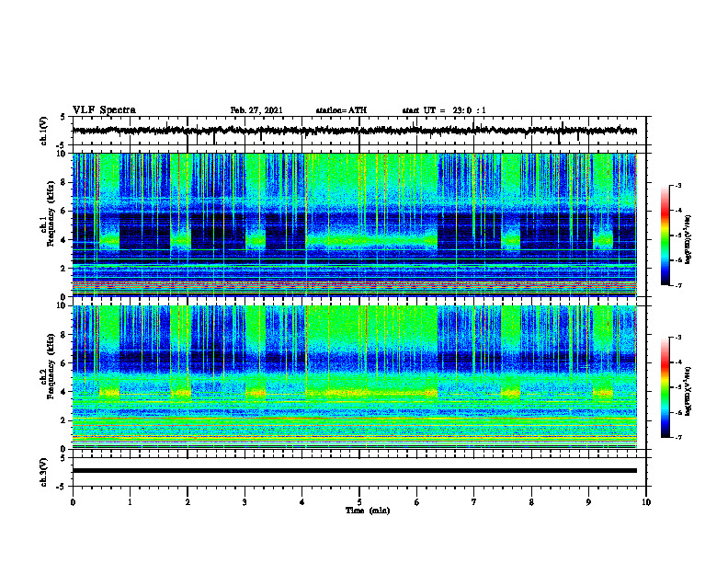Viewport: 728px width, 563px height.
Task: Click the "5" tick on the ch.1(V) axis
Action: (x=63, y=118)
